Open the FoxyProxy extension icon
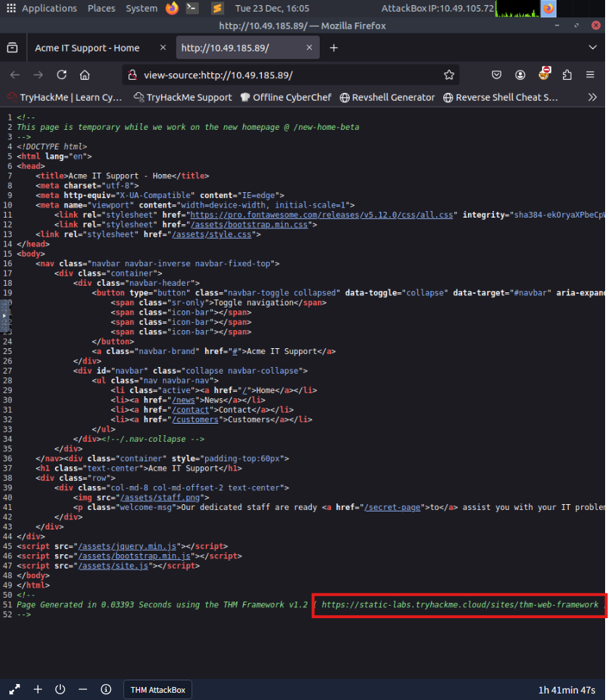This screenshot has width=608, height=700. [544, 74]
